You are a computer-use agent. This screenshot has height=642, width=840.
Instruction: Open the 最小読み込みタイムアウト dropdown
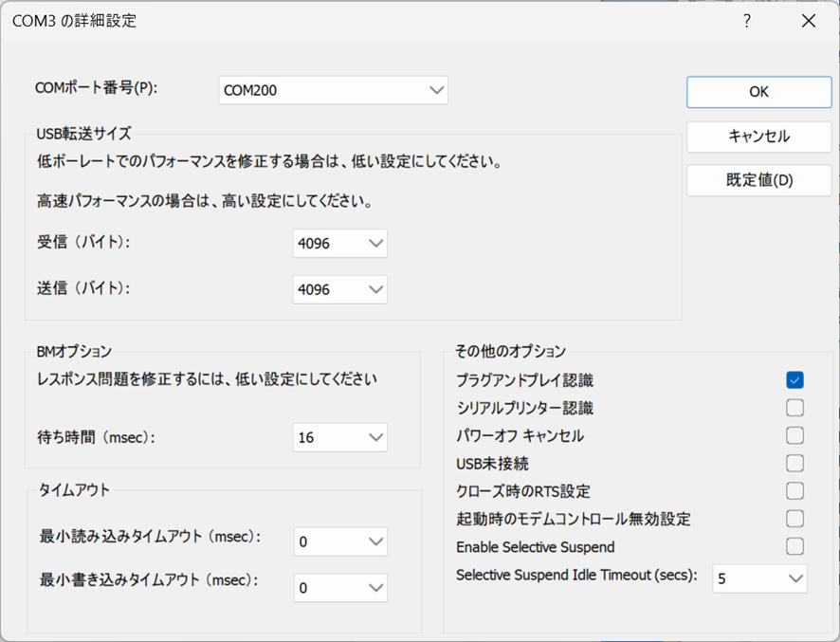pyautogui.click(x=339, y=541)
